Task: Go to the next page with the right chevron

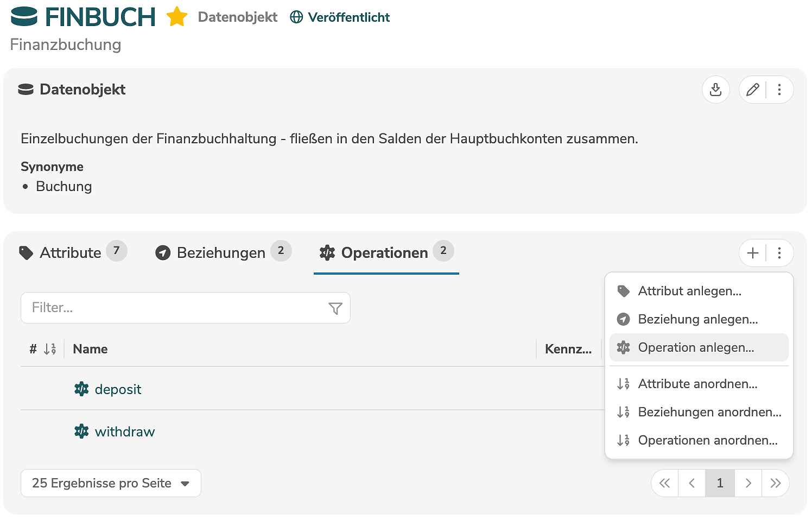Action: pyautogui.click(x=748, y=483)
